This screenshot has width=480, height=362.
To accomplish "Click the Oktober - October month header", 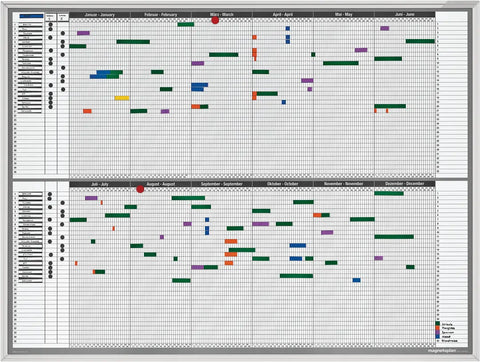I will click(x=283, y=184).
